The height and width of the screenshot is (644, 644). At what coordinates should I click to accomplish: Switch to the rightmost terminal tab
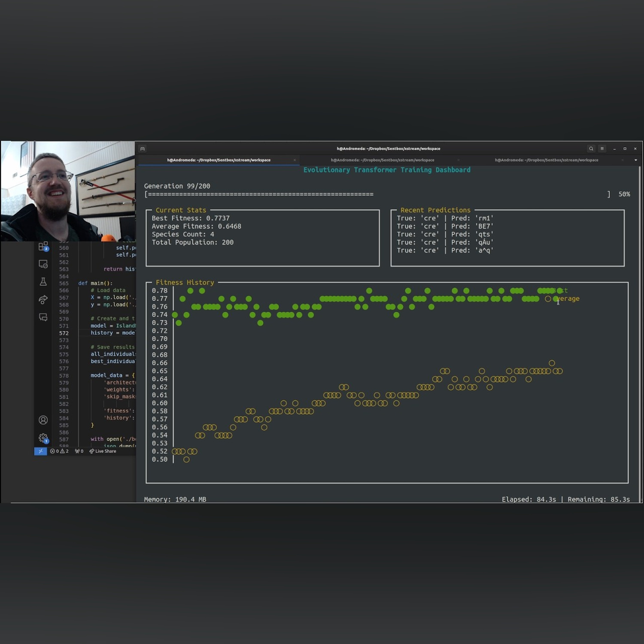[546, 160]
